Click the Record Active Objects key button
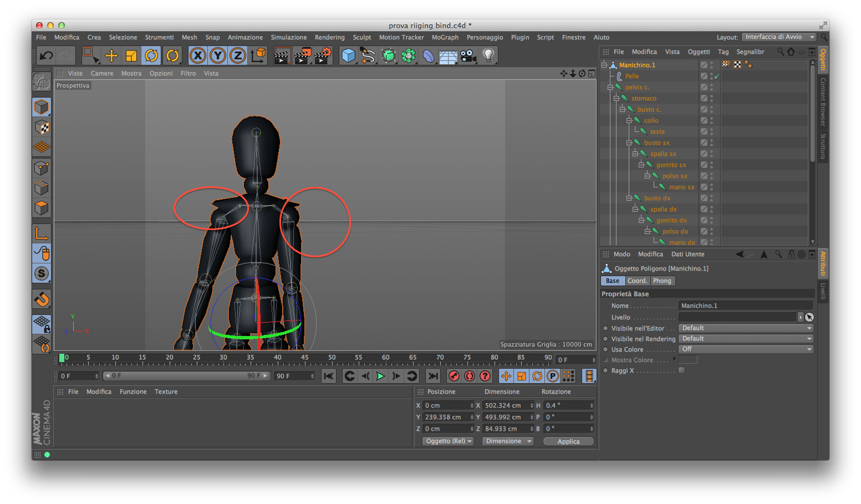 point(454,376)
